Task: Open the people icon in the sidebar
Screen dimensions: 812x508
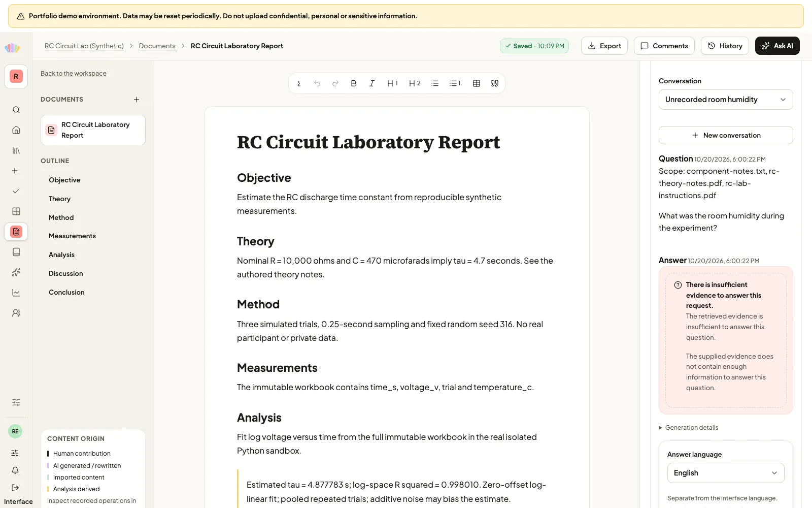Action: click(16, 313)
